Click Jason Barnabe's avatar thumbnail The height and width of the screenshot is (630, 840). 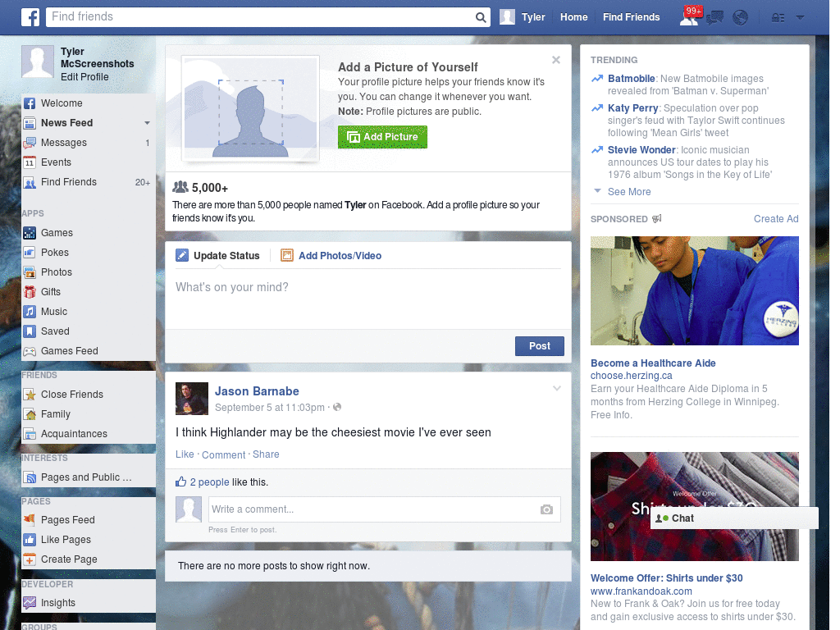click(192, 399)
